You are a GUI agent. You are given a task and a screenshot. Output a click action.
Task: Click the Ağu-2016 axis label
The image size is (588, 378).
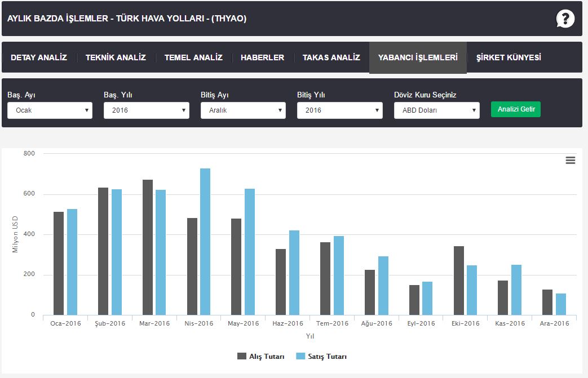377,323
